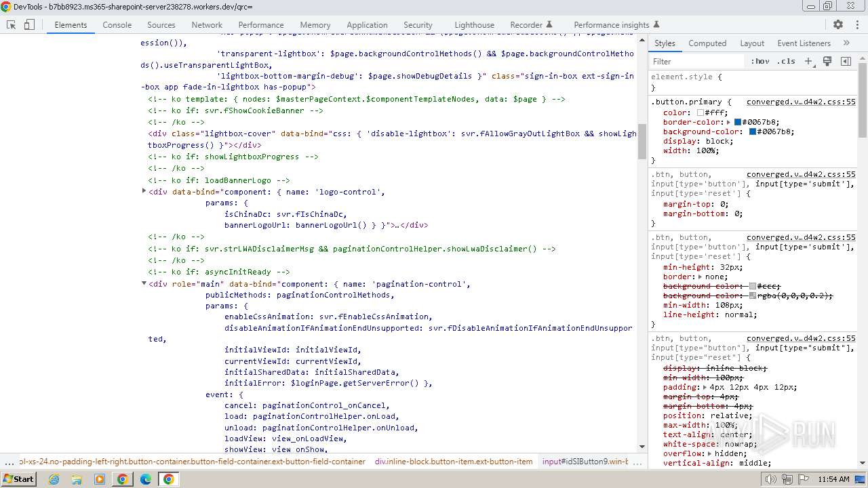Select button-field-container breadcrumb
The image size is (868, 488).
click(x=192, y=462)
